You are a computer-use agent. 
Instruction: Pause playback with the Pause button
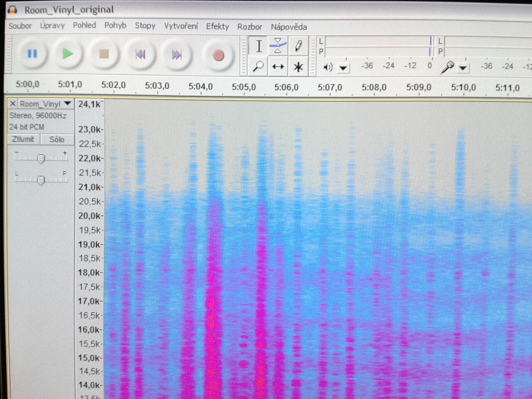coord(32,54)
